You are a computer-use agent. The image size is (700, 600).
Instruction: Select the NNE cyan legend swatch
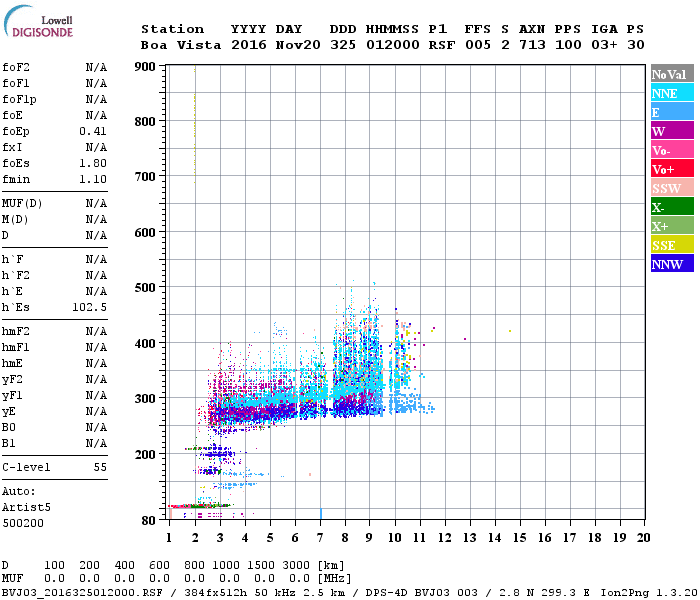coord(672,93)
